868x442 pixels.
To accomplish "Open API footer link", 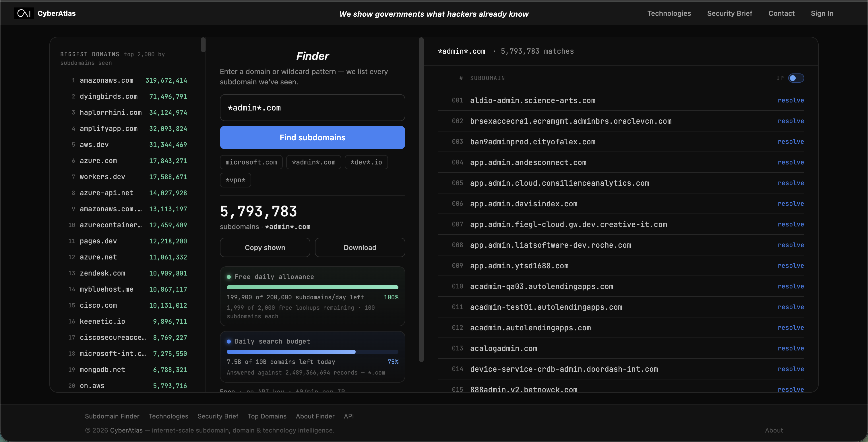I will click(349, 416).
